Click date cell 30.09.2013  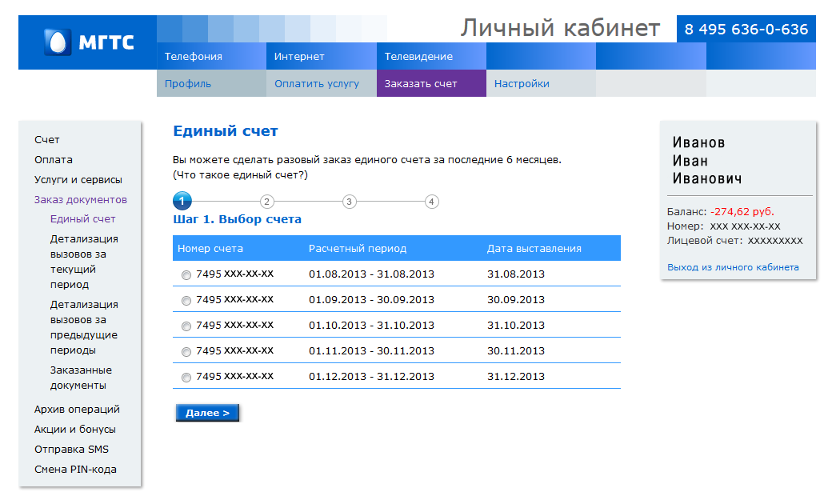tap(516, 300)
